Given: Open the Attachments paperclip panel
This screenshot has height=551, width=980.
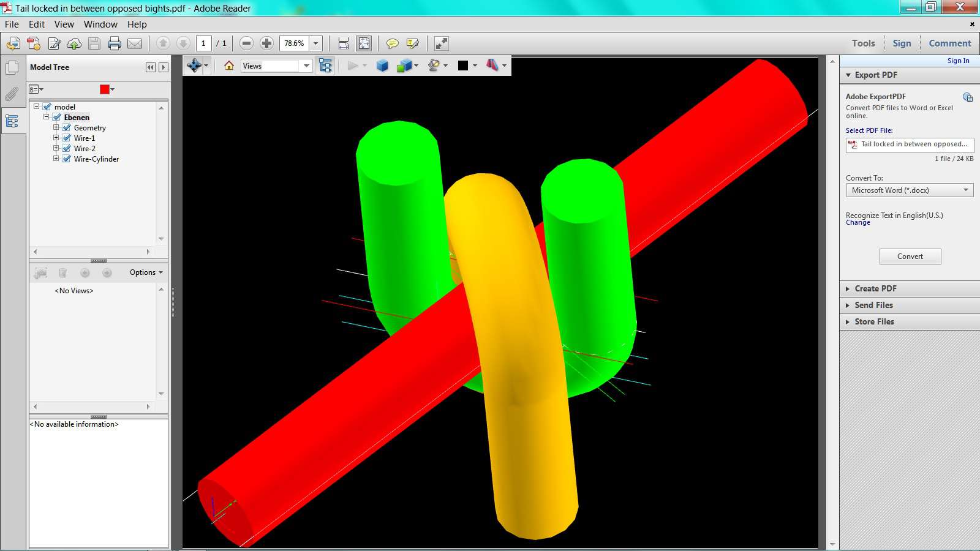Looking at the screenshot, I should click(x=12, y=94).
